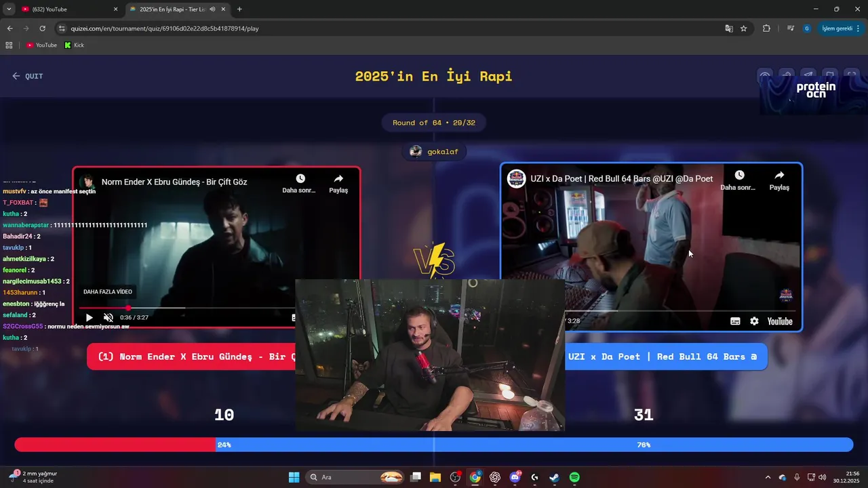Open the Chrome extensions menu

click(766, 28)
